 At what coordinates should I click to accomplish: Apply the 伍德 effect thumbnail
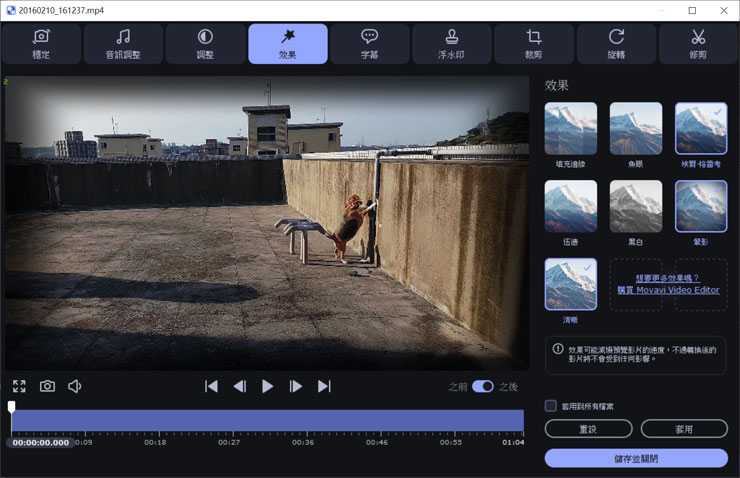pos(571,206)
